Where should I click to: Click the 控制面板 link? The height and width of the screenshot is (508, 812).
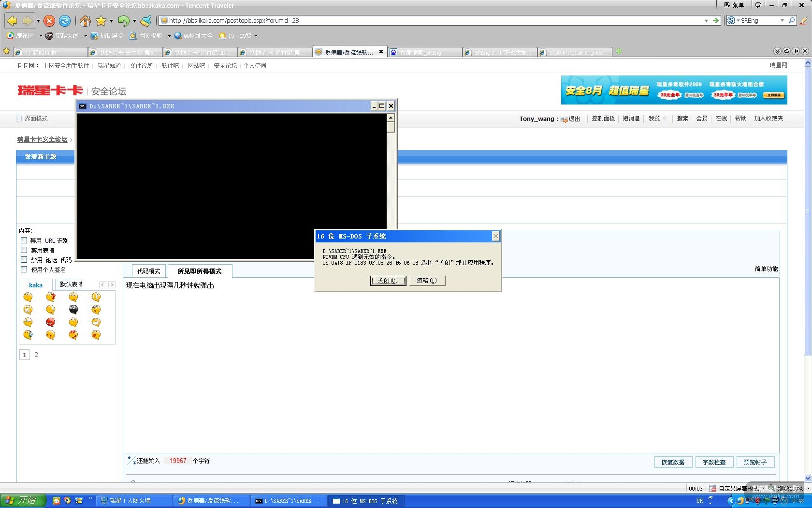(x=603, y=119)
